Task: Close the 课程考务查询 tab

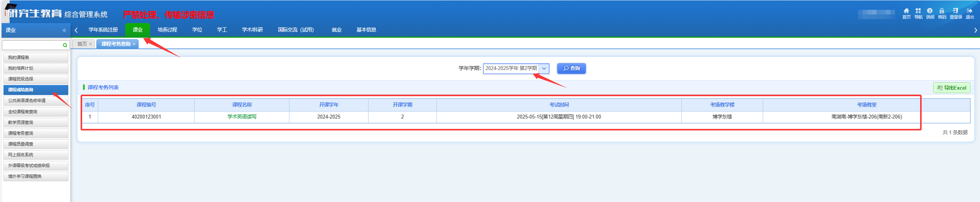Action: click(x=134, y=44)
